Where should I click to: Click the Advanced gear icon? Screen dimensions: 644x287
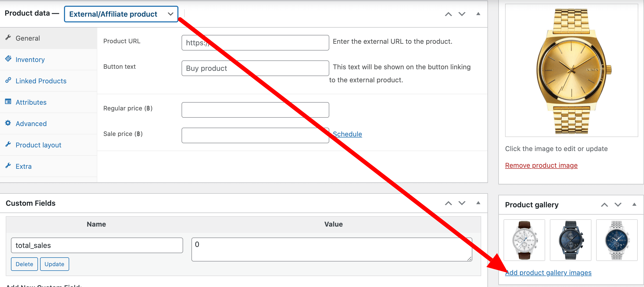pos(8,123)
